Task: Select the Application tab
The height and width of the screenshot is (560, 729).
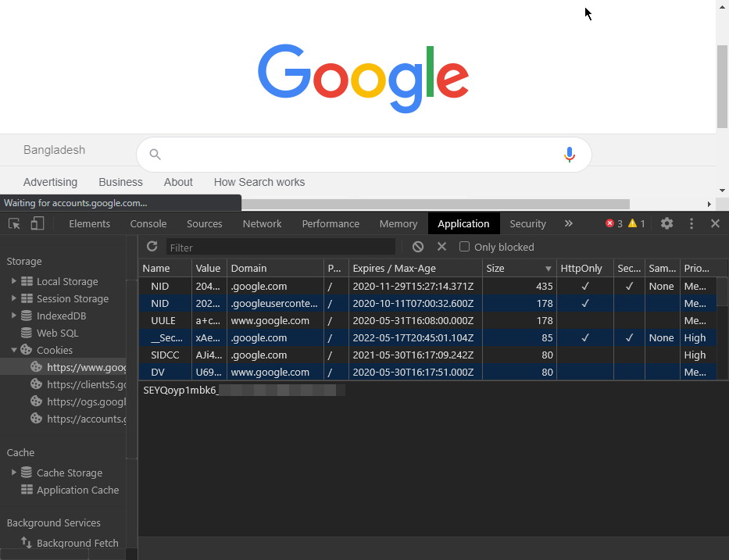Action: (463, 223)
